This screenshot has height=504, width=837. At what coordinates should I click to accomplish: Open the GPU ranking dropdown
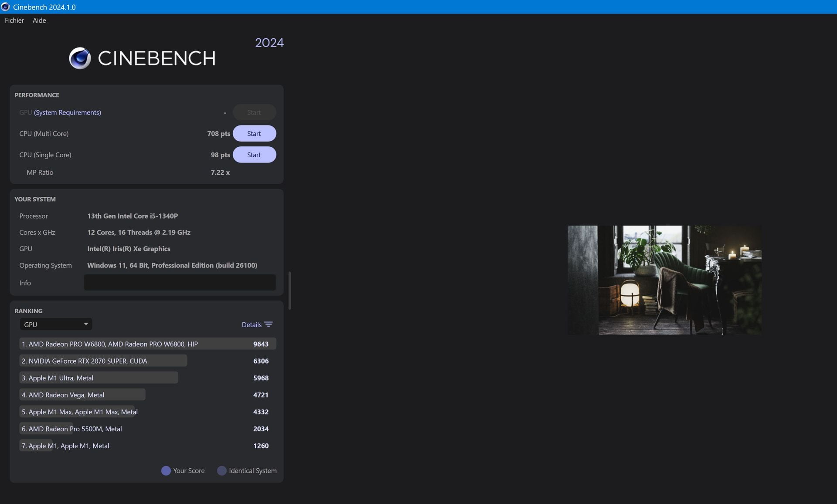tap(56, 325)
